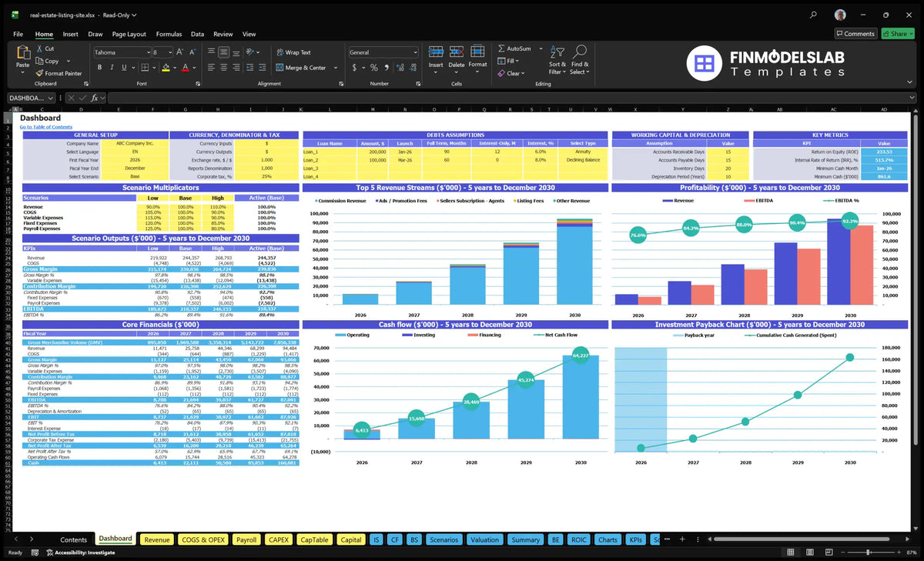Click the Delete cells icon
The width and height of the screenshot is (924, 561).
point(457,52)
